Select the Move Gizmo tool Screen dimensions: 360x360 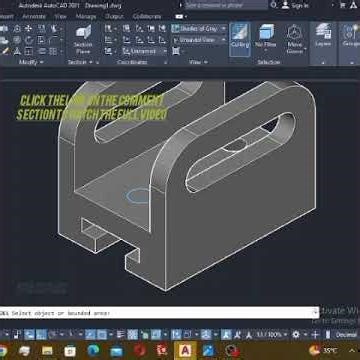(x=295, y=39)
